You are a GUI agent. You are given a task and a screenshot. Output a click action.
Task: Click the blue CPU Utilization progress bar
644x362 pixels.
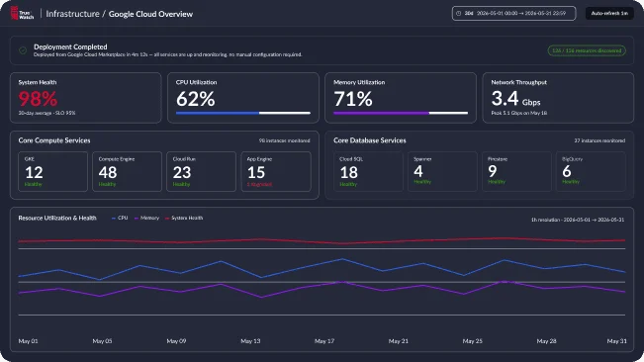pyautogui.click(x=243, y=113)
